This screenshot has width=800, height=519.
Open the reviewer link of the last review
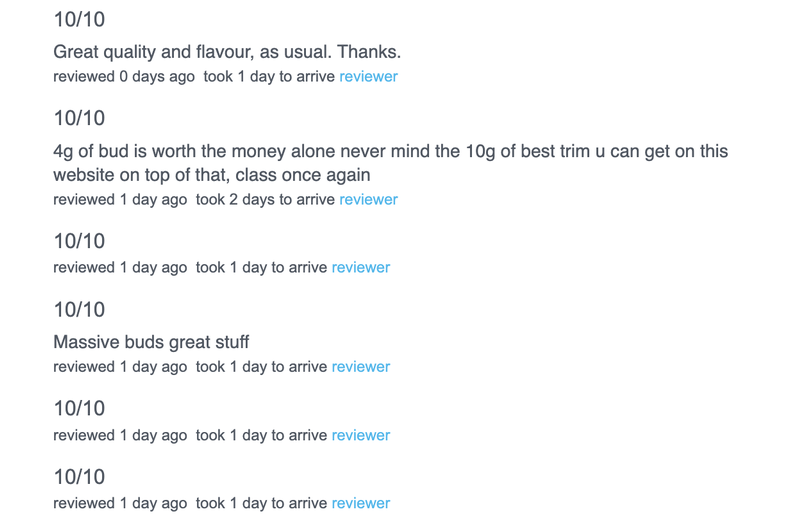[360, 504]
